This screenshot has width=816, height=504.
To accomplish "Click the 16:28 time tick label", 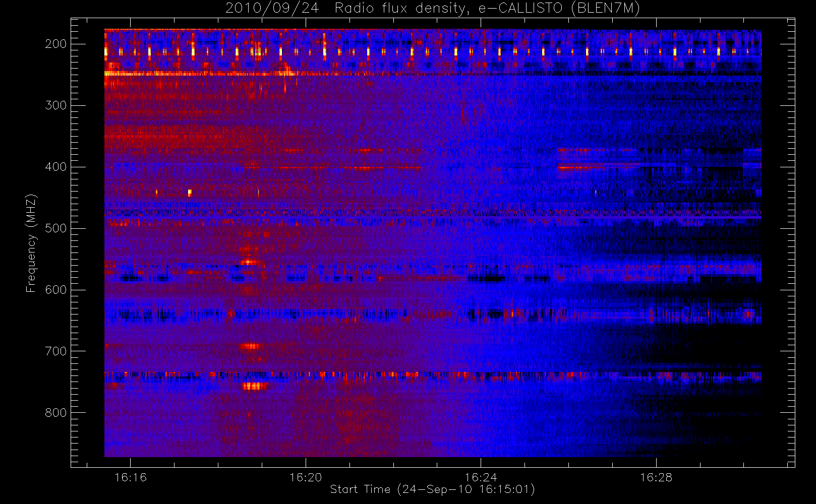I will (656, 477).
